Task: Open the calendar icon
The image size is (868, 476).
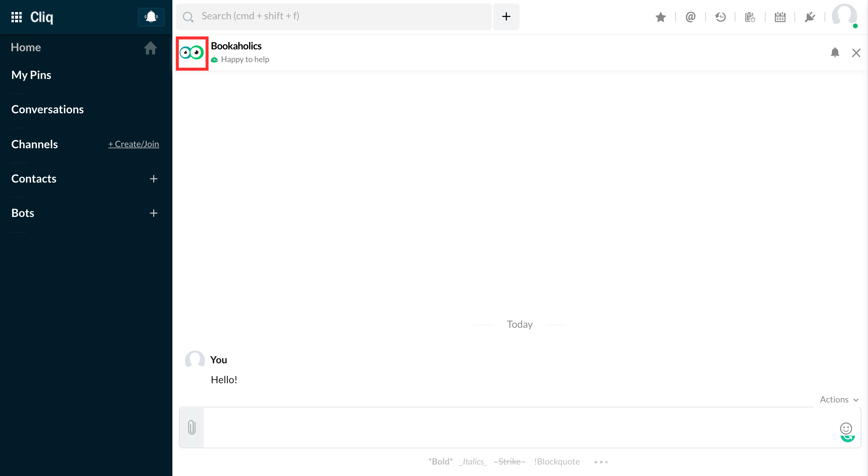Action: pos(780,17)
